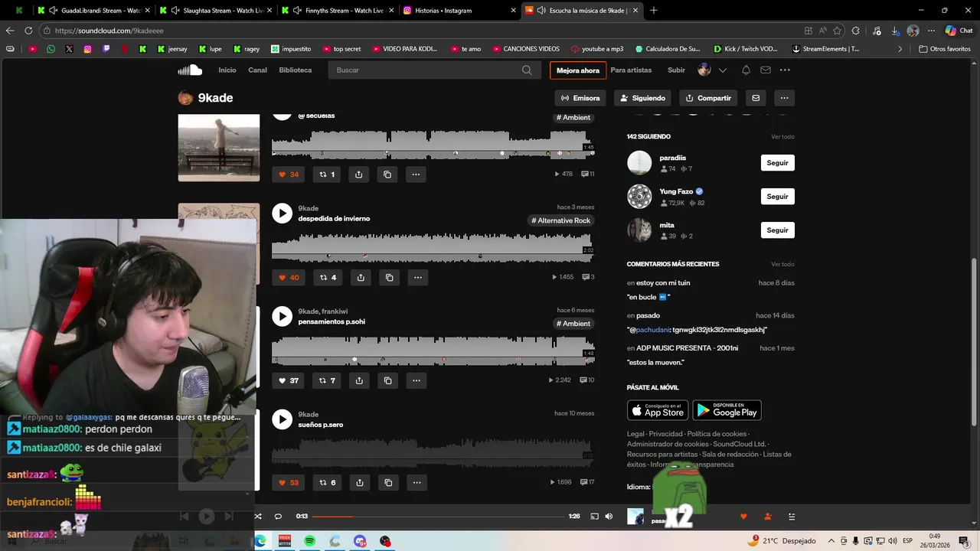The height and width of the screenshot is (551, 980).
Task: Copy link of 'pensamientos p.sohi'
Action: (387, 380)
